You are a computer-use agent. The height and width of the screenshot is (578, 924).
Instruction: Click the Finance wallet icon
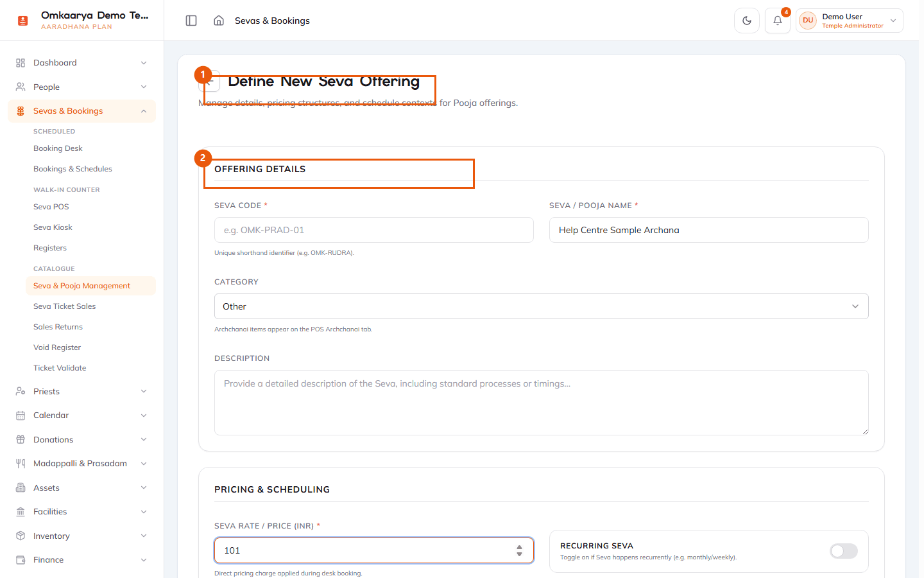[21, 560]
